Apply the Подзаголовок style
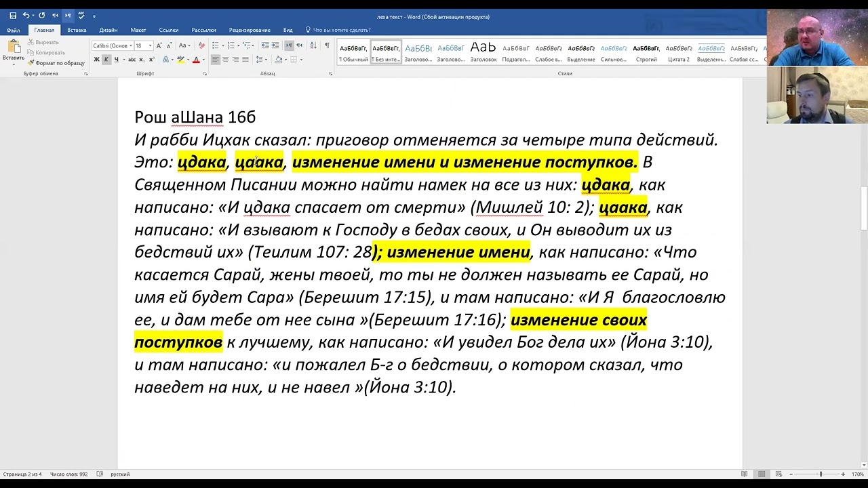The height and width of the screenshot is (488, 868). 516,52
